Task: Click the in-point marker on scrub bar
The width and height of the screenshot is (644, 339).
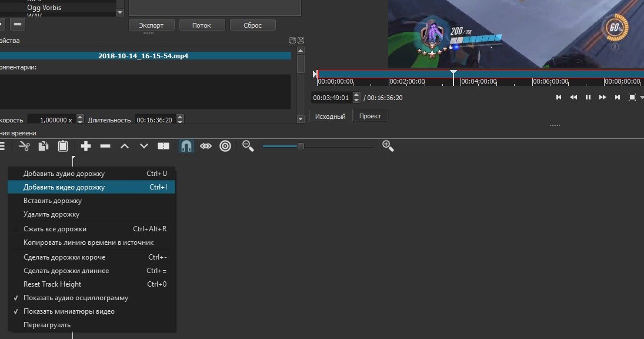Action: (x=315, y=74)
